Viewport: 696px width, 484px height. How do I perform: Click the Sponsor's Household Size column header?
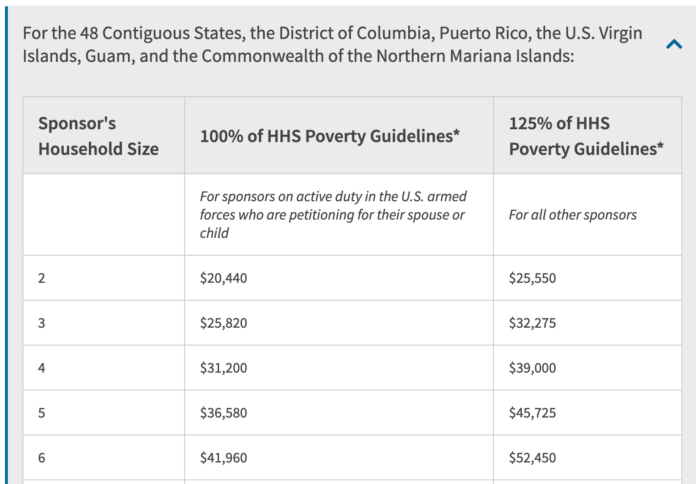(98, 136)
